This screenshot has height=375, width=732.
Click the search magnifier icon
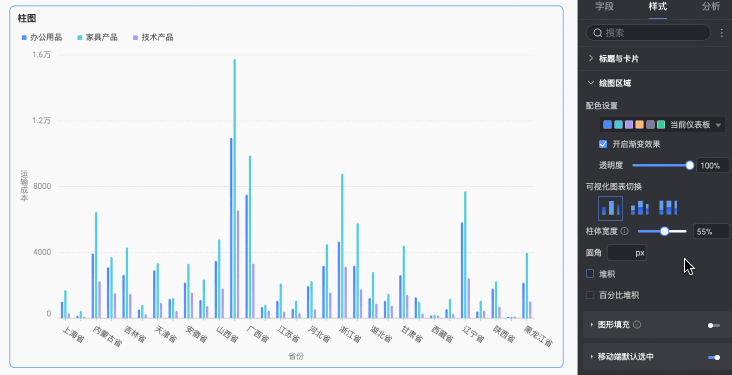click(597, 33)
